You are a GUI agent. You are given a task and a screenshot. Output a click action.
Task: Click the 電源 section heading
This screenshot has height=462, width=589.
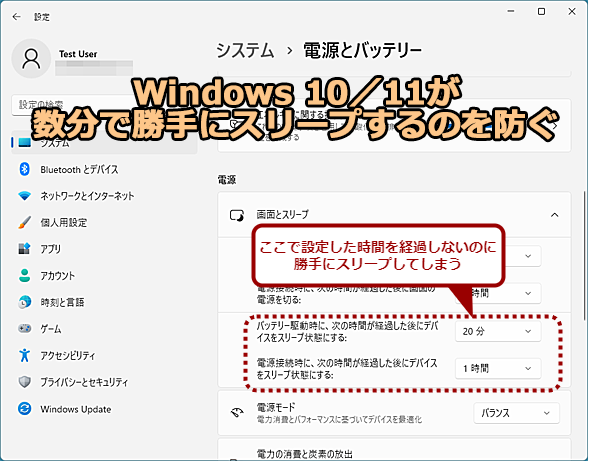(227, 180)
